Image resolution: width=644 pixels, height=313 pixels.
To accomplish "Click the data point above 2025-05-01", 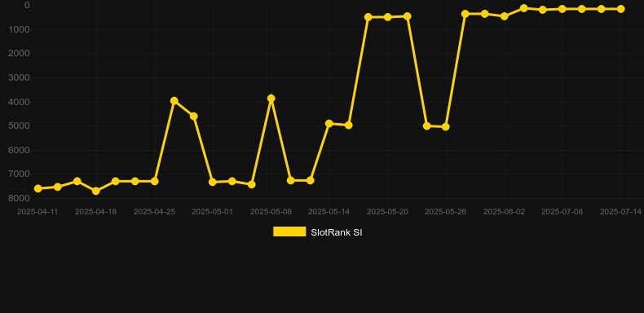I will click(212, 182).
